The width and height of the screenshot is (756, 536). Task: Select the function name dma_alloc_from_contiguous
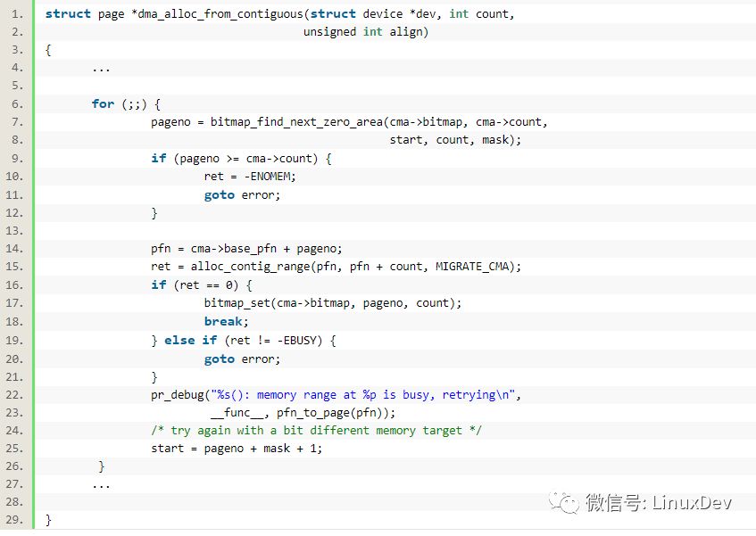click(220, 14)
